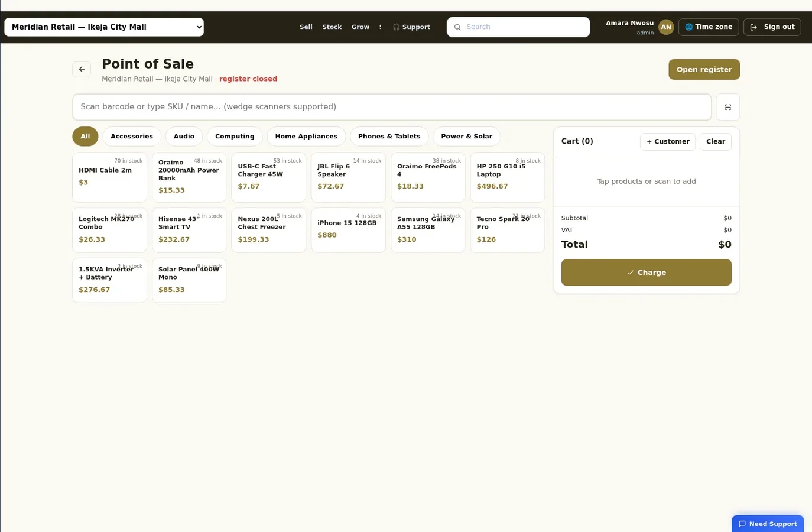This screenshot has width=812, height=532.
Task: Click the Amara Nwosu user name
Action: tap(629, 23)
